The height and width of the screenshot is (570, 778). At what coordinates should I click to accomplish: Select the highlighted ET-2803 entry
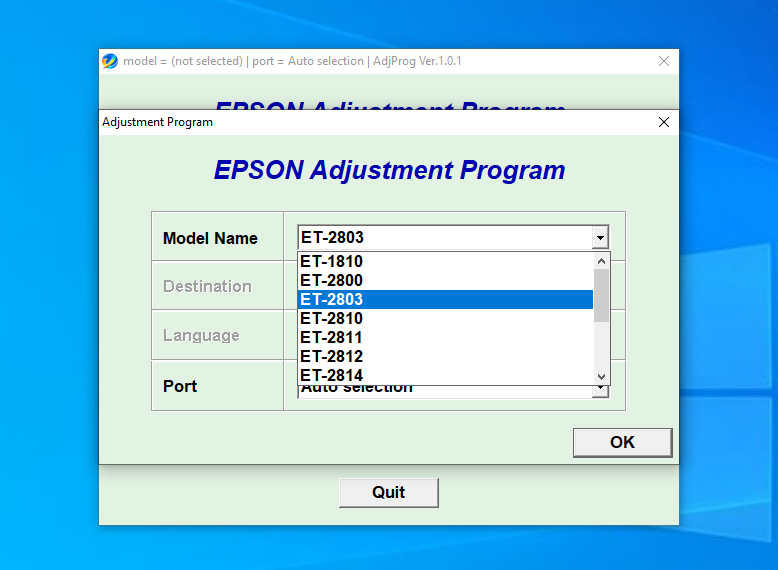(445, 299)
